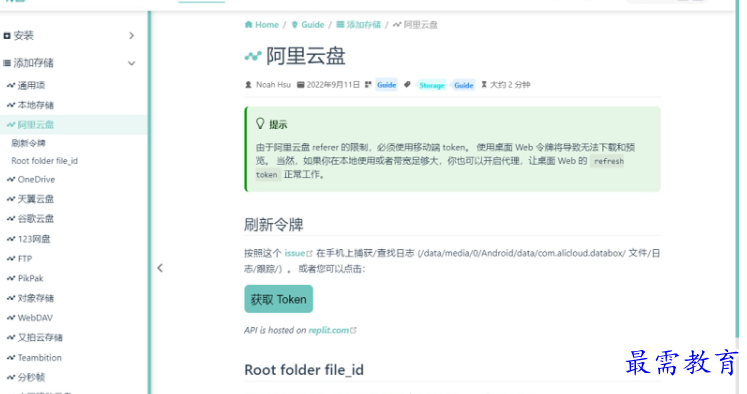
Task: Click the list icon before 添加存储 breadcrumb
Action: pos(340,25)
